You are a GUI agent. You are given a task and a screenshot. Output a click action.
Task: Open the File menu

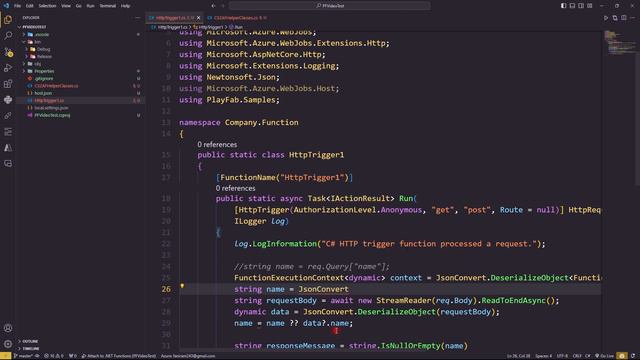[18, 6]
